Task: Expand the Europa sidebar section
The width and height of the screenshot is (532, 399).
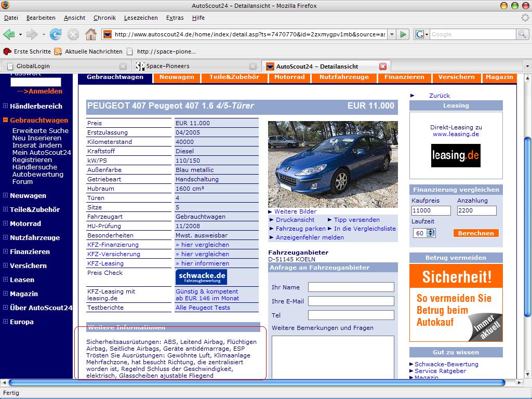Action: coord(5,321)
